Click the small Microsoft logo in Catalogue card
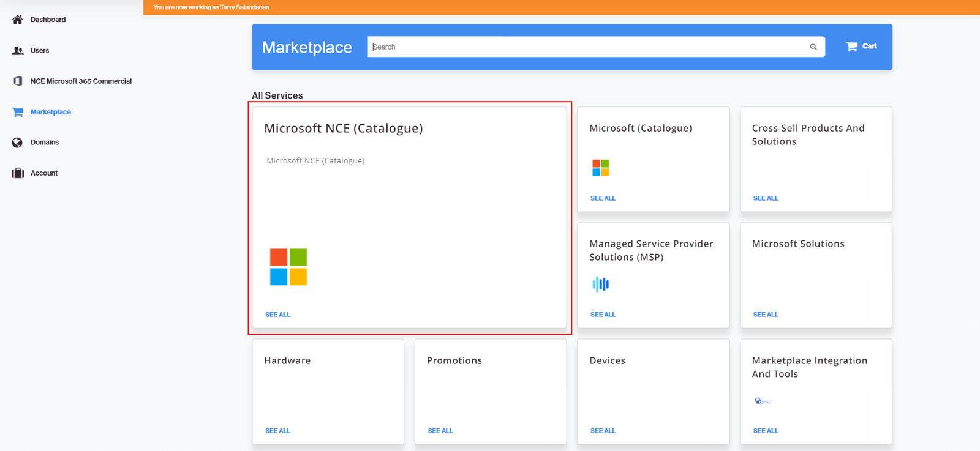 pos(600,168)
